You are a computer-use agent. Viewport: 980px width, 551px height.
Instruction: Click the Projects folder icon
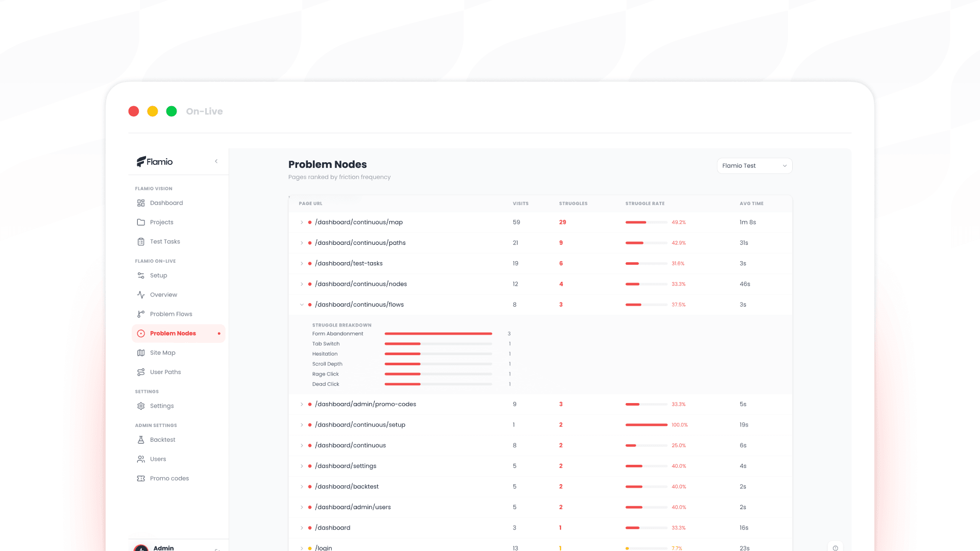(141, 222)
